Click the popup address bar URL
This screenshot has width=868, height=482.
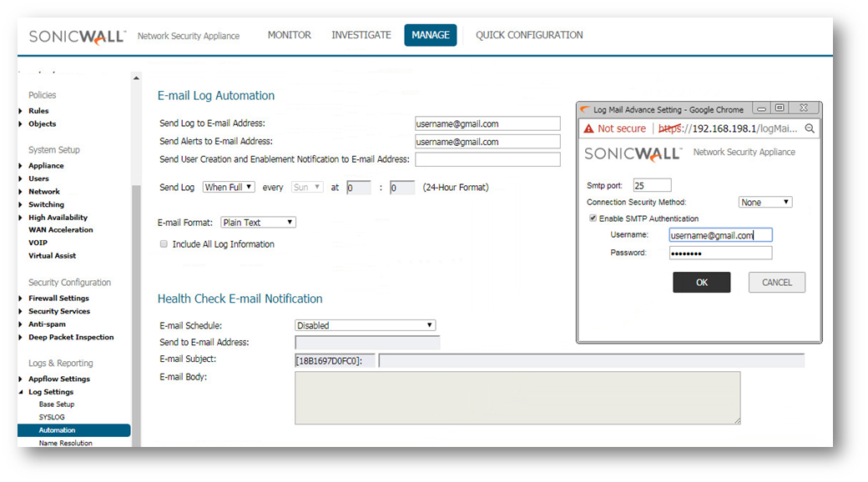(728, 128)
